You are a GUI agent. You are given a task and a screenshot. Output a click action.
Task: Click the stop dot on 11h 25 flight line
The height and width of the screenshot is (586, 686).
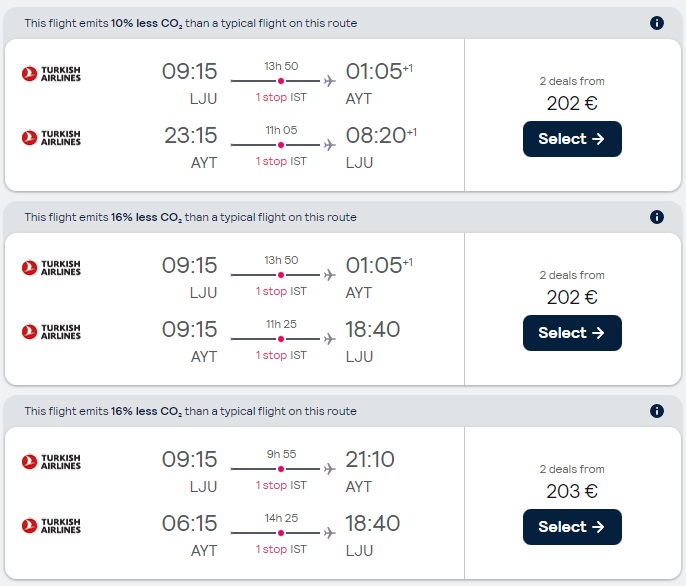click(x=281, y=339)
